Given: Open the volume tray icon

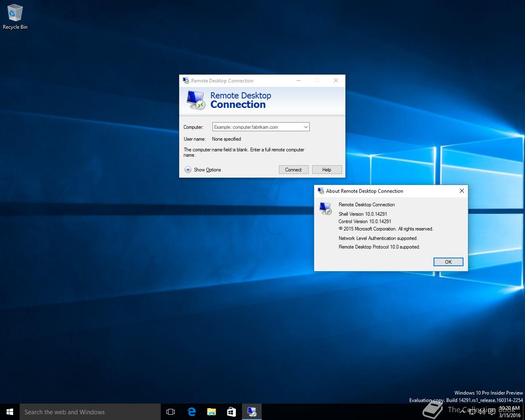Looking at the screenshot, I should [x=482, y=412].
